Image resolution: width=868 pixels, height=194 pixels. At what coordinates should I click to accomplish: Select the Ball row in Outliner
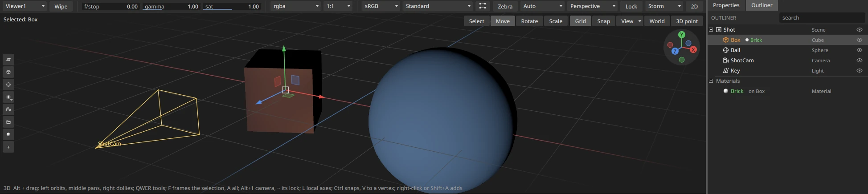(x=787, y=50)
